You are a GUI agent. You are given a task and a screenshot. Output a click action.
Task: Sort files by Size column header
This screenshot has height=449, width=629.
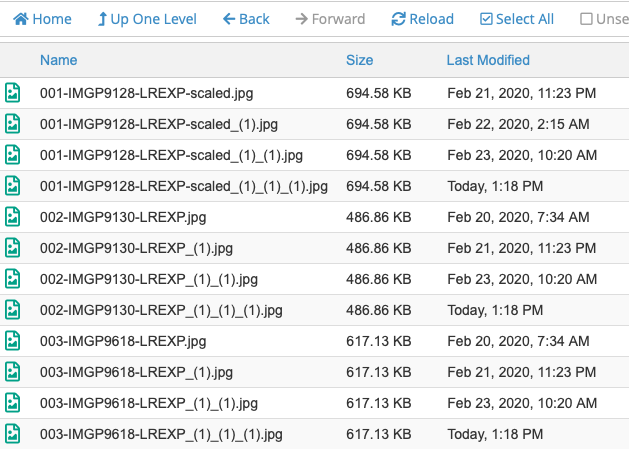[x=359, y=61]
